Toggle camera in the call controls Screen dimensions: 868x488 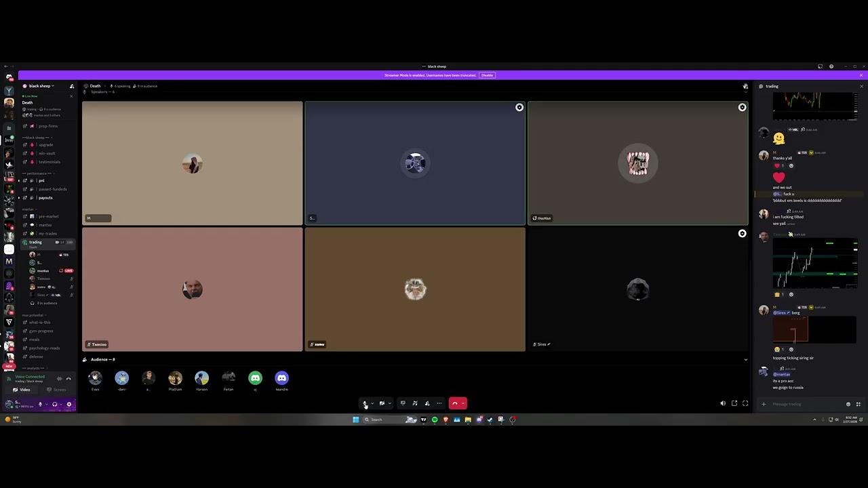(382, 403)
